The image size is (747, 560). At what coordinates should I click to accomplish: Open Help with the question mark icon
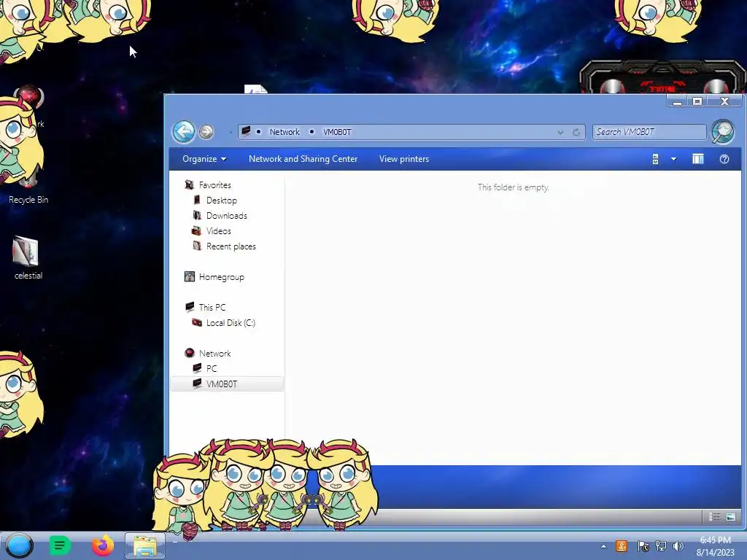pos(724,159)
